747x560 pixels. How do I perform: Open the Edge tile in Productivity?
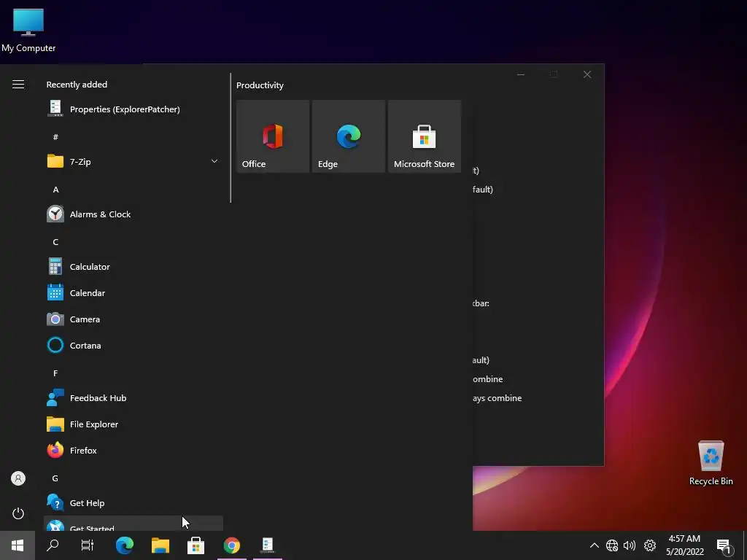coord(349,136)
